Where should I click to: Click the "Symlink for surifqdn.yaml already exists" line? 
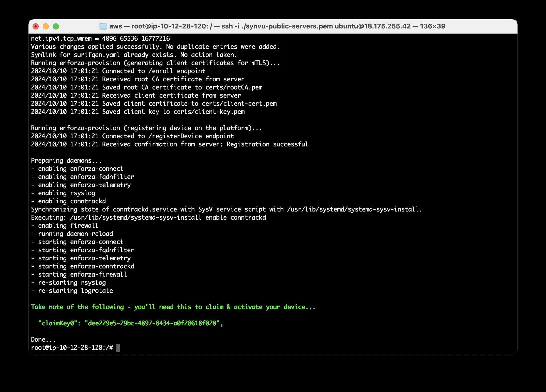[134, 55]
